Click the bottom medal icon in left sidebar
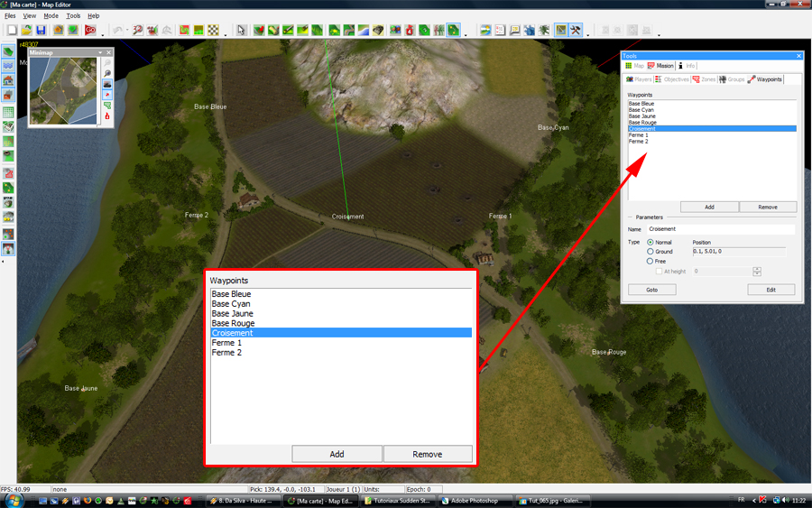 coord(8,249)
